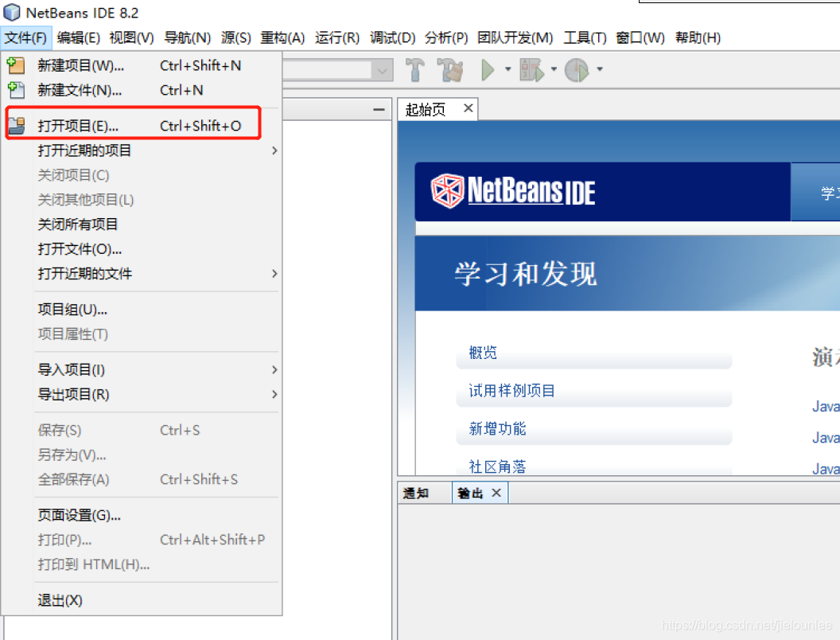Close the 输出 tab
This screenshot has height=640, width=840.
tap(496, 493)
